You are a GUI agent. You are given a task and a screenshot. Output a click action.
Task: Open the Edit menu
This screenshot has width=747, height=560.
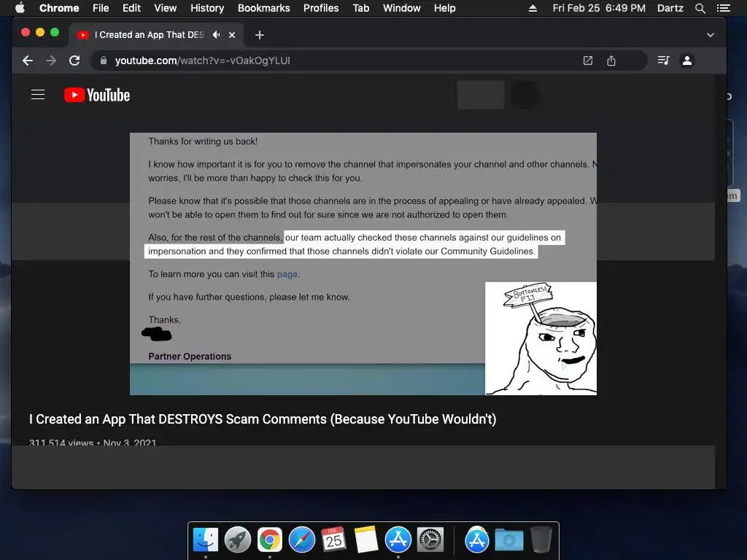pyautogui.click(x=131, y=8)
